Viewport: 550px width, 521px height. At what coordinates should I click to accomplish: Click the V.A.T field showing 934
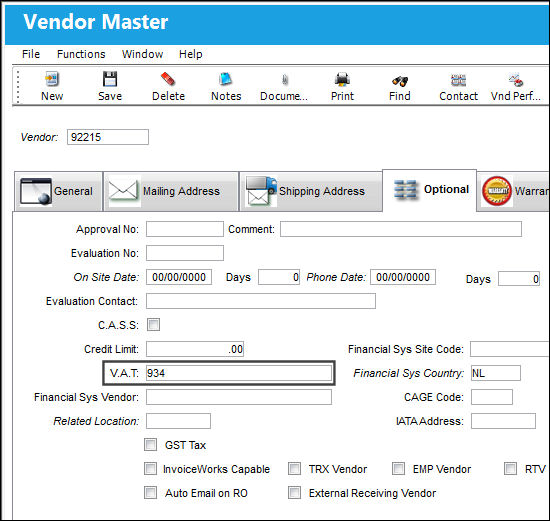[x=239, y=373]
